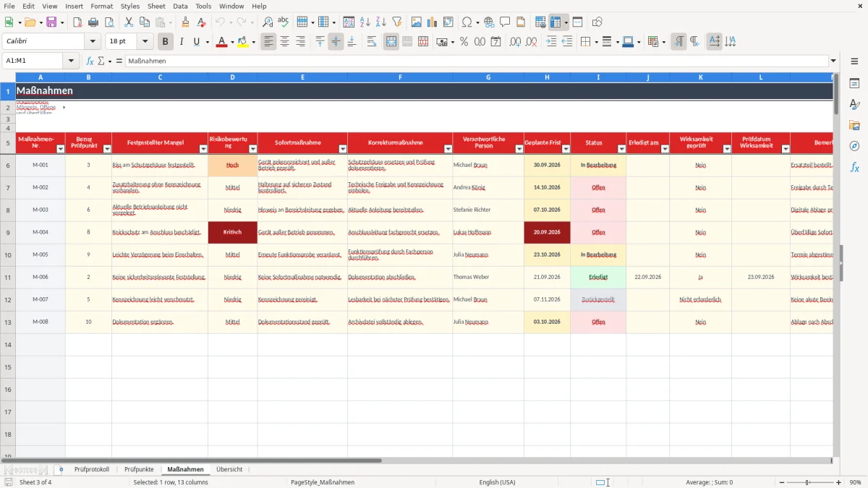Image resolution: width=868 pixels, height=488 pixels.
Task: Select column D header
Action: [232, 77]
